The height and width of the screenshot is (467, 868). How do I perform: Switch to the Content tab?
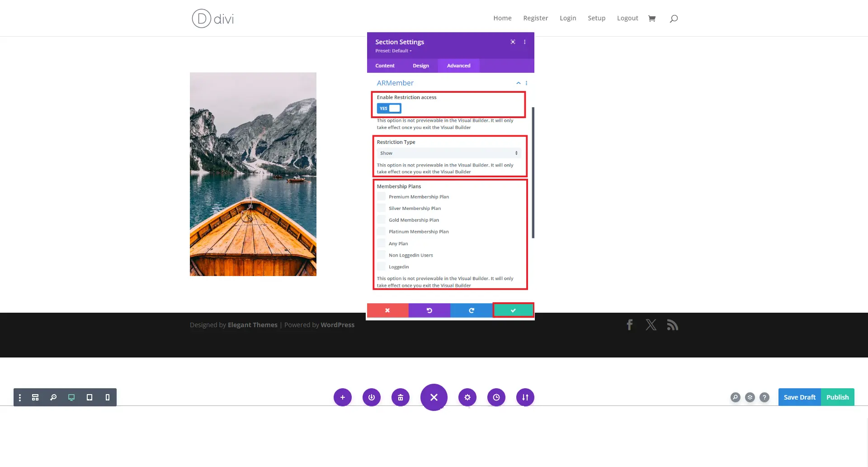[385, 66]
